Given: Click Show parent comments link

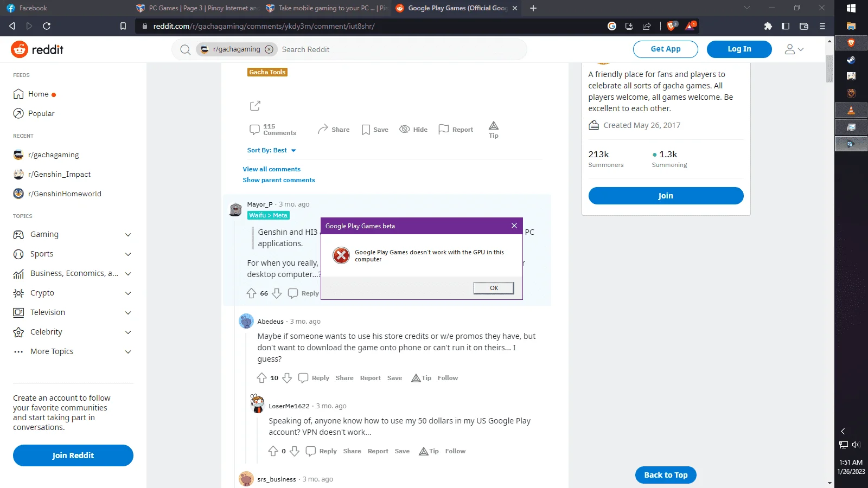Looking at the screenshot, I should pos(278,180).
